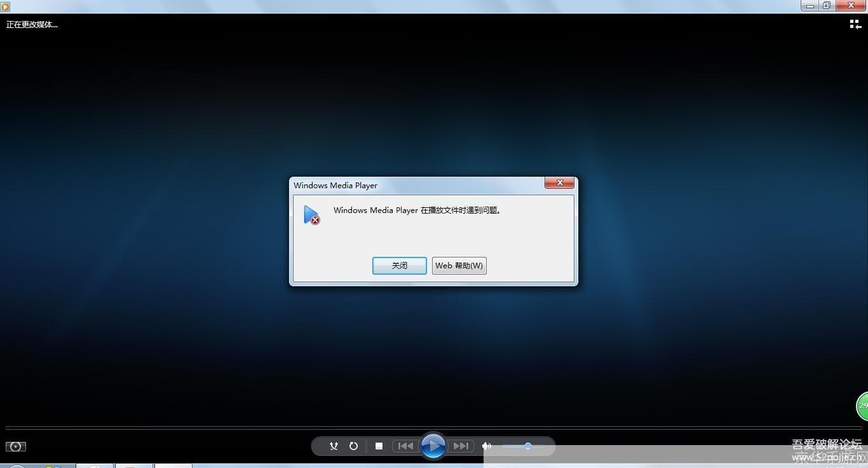Open Web 帮助(W) for the error

coord(459,266)
